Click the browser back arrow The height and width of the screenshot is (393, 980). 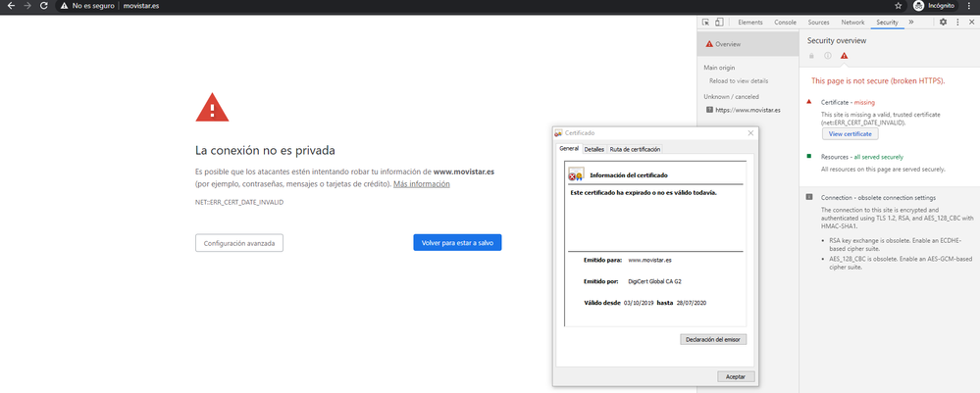pos(9,6)
